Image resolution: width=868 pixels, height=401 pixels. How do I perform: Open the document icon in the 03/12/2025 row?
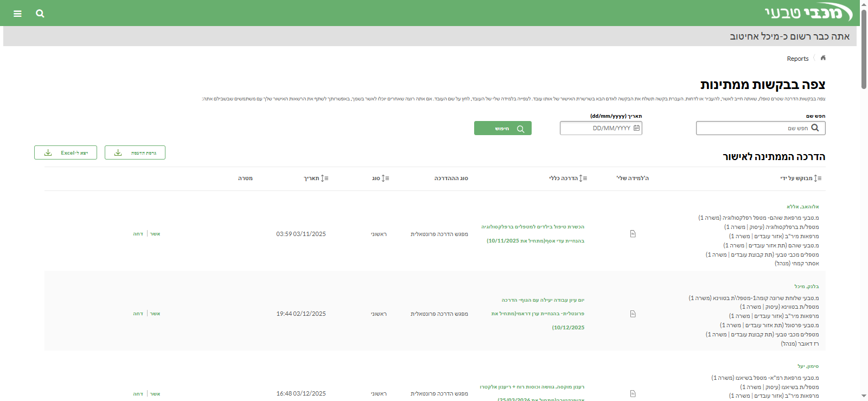633,393
